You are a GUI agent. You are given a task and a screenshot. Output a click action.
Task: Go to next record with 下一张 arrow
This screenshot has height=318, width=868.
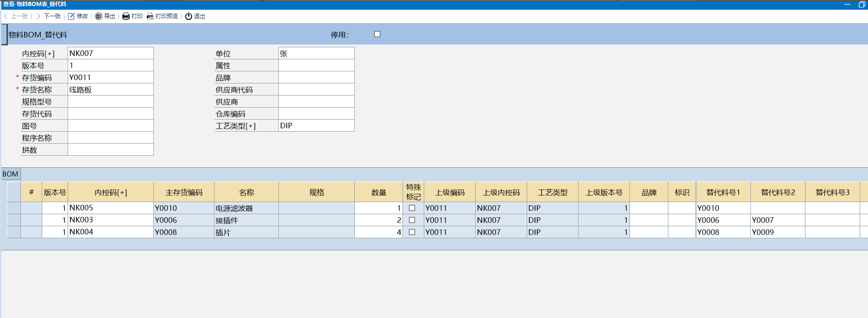[39, 16]
